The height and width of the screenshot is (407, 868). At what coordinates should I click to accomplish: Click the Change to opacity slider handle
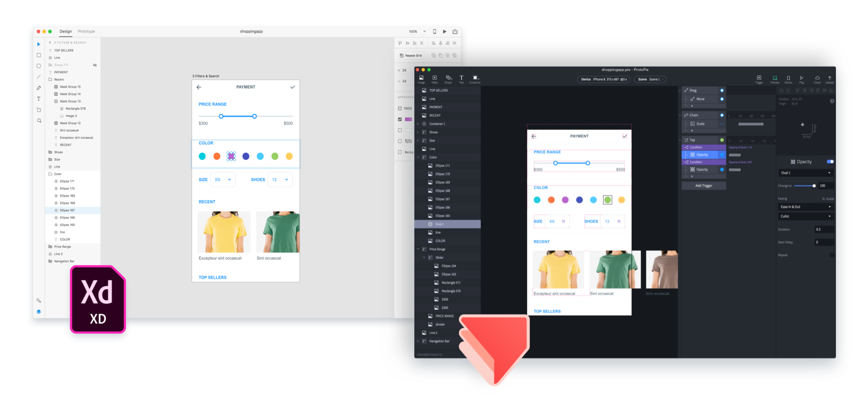(x=814, y=186)
